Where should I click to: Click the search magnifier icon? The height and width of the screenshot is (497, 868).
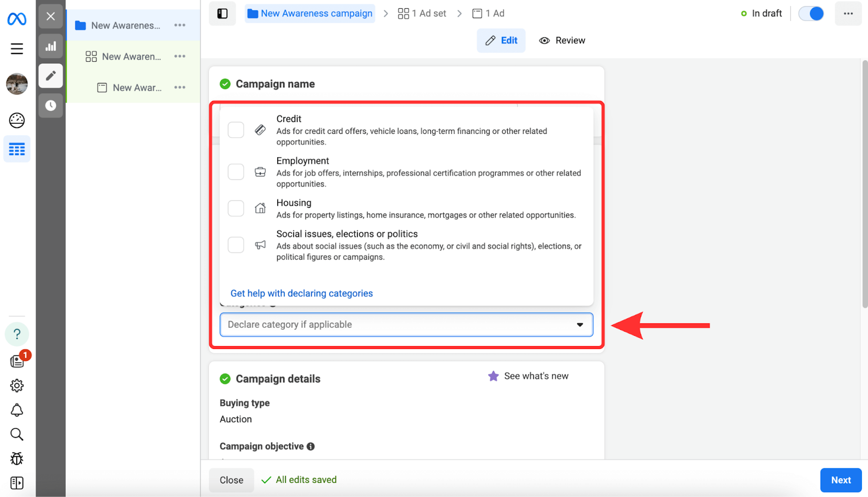click(17, 434)
